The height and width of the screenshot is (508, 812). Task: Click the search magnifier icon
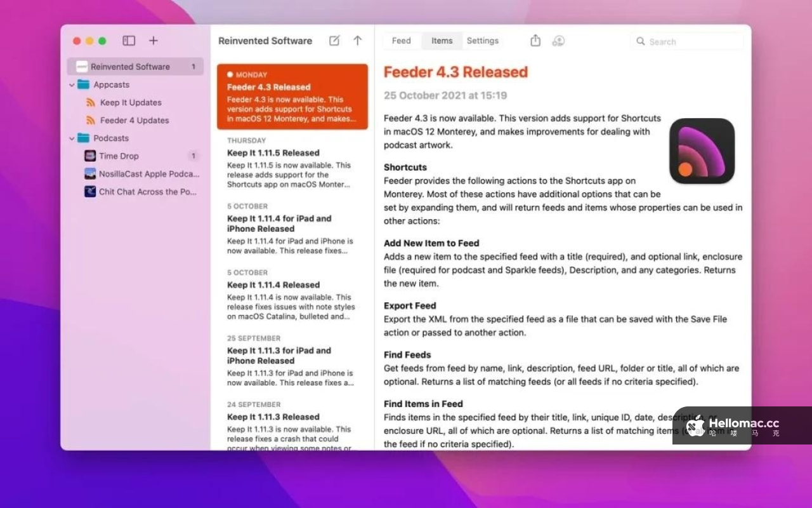pyautogui.click(x=641, y=41)
